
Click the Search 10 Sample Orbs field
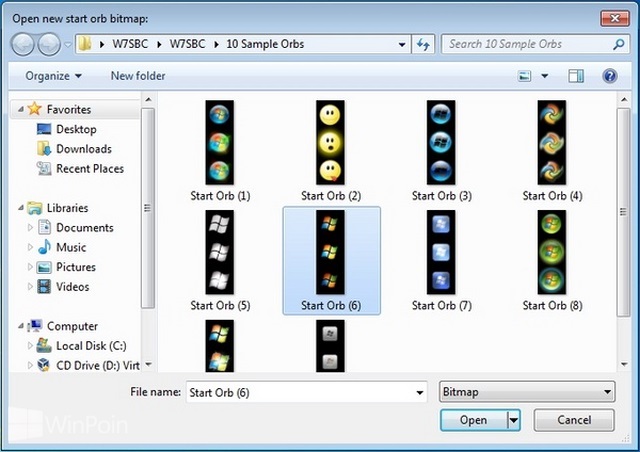tap(534, 44)
